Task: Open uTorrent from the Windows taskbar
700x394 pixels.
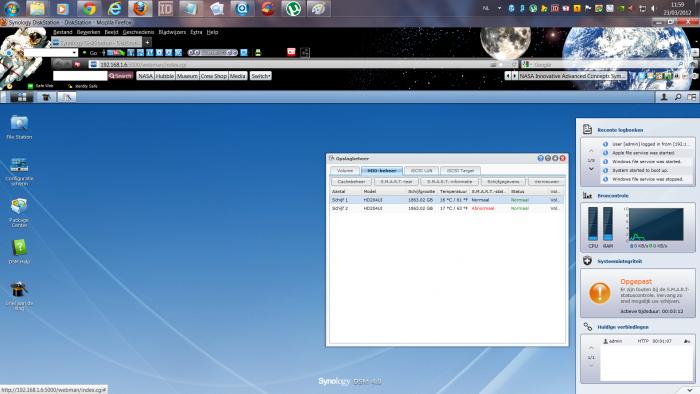Action: pos(293,8)
